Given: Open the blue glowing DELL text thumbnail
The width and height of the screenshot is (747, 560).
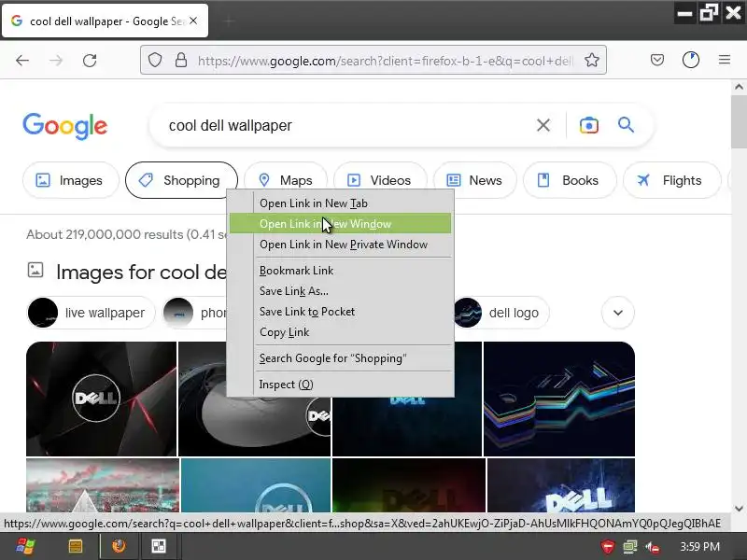Looking at the screenshot, I should 561,485.
